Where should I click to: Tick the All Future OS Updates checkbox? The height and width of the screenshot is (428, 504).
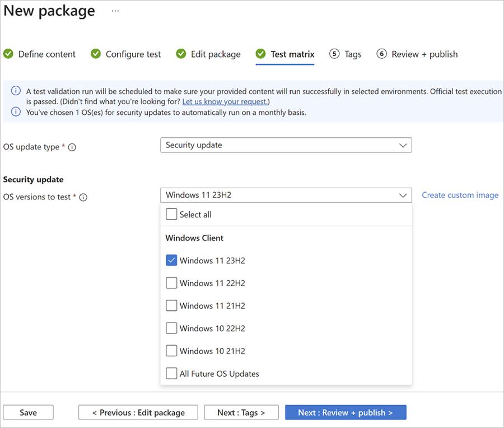pyautogui.click(x=171, y=374)
